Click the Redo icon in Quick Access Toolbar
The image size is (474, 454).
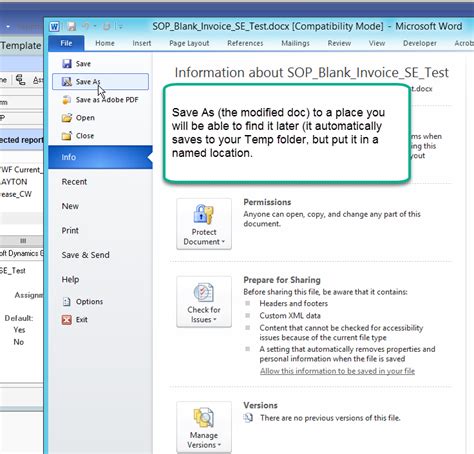click(x=106, y=26)
